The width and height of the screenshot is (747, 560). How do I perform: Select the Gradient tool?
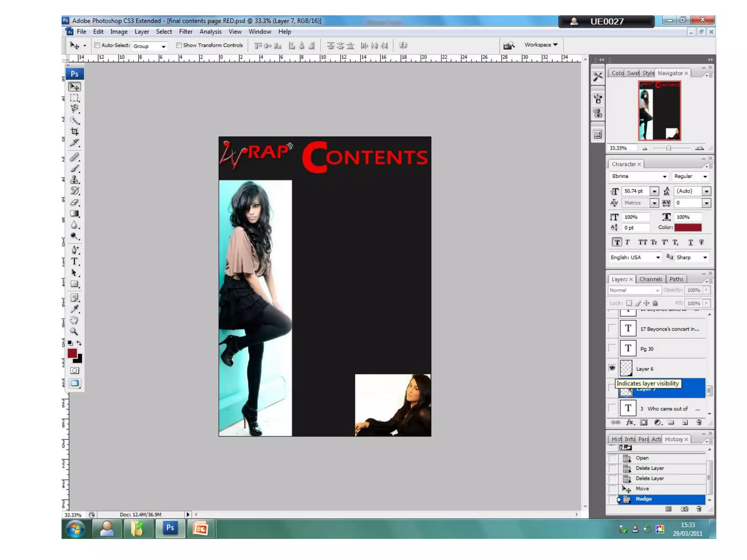[74, 214]
